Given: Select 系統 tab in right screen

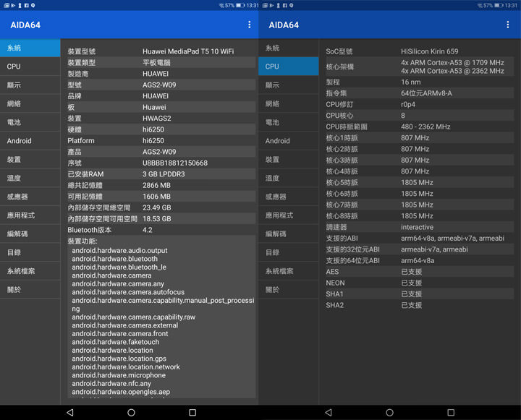Looking at the screenshot, I should pos(289,48).
